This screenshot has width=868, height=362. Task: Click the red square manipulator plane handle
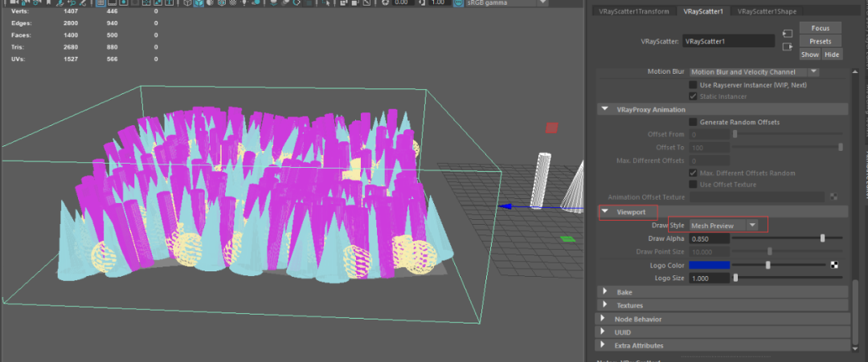(x=551, y=127)
